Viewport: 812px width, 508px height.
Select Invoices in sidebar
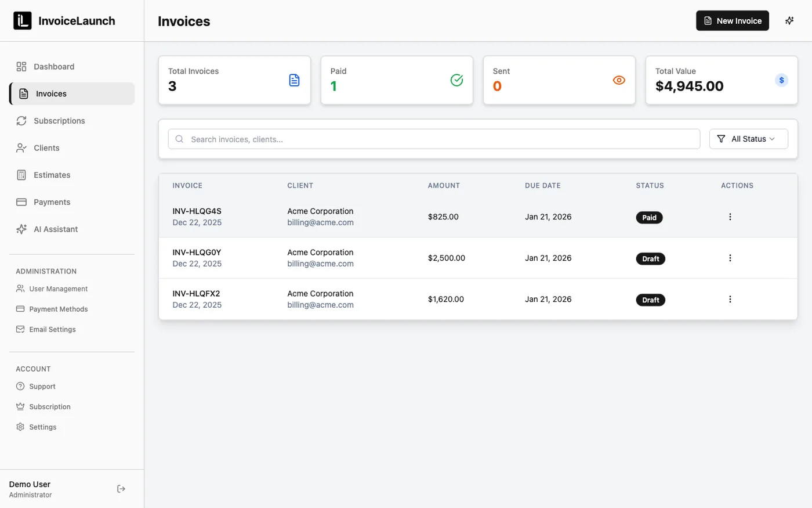(x=72, y=93)
